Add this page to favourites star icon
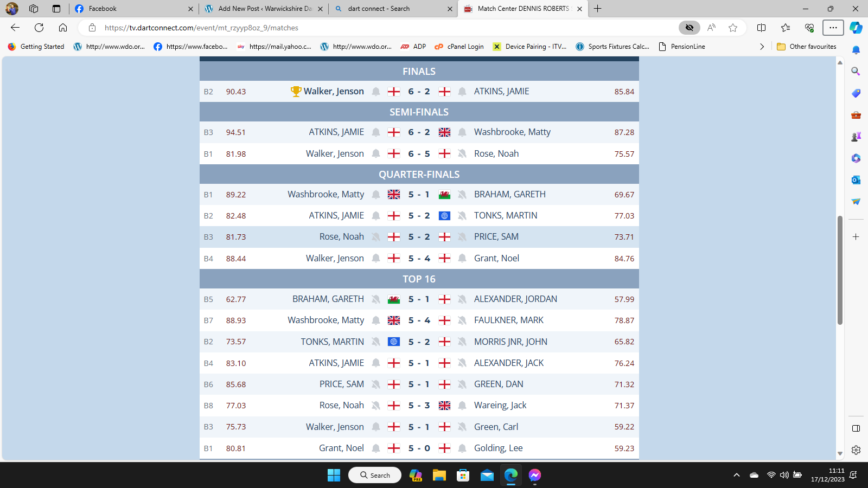This screenshot has width=868, height=488. (x=733, y=28)
